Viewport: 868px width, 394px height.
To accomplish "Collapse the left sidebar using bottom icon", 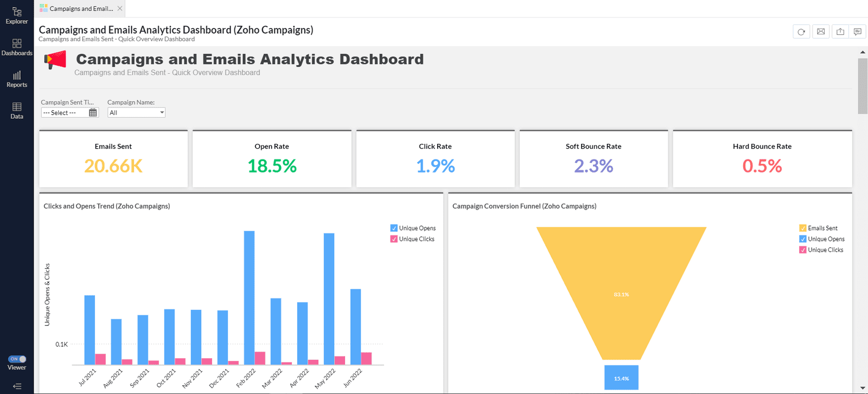I will 17,386.
